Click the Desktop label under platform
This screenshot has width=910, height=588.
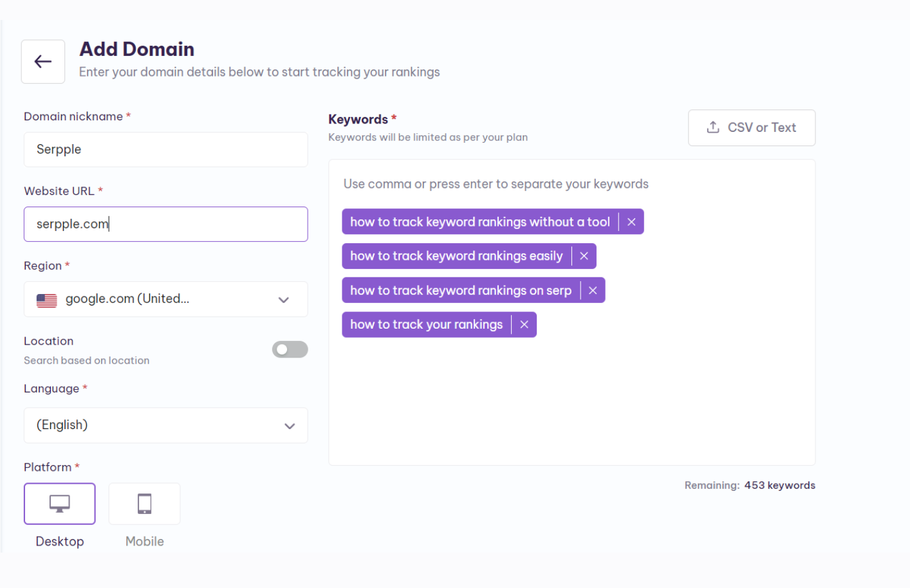(x=60, y=542)
